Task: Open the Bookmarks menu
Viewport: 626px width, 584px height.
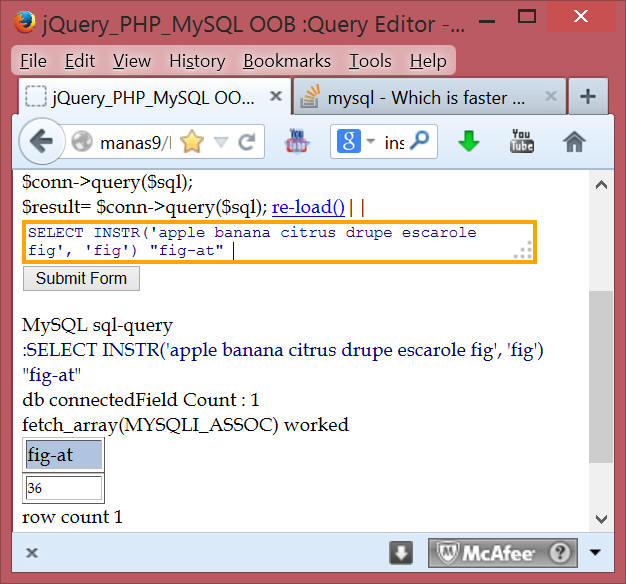Action: [286, 61]
